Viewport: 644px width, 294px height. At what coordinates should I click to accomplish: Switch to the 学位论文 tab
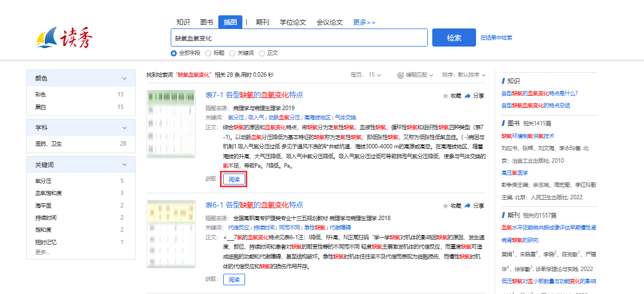[293, 22]
